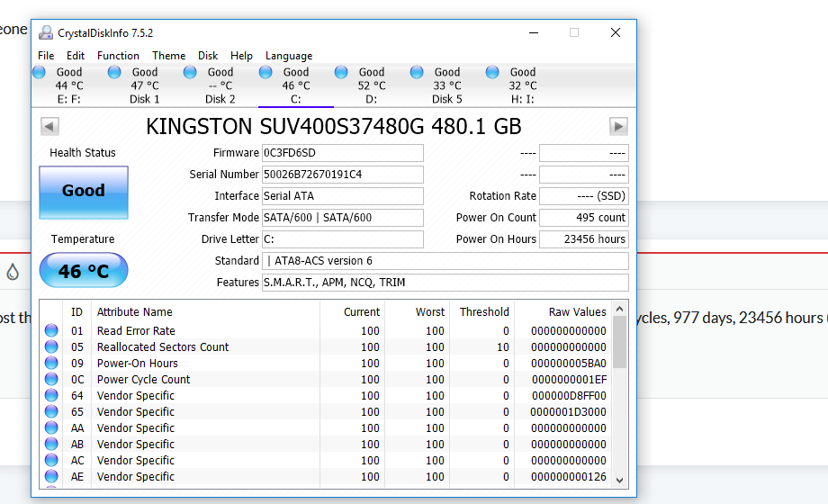This screenshot has height=504, width=828.
Task: Go to previous disk with left arrow
Action: [x=49, y=126]
